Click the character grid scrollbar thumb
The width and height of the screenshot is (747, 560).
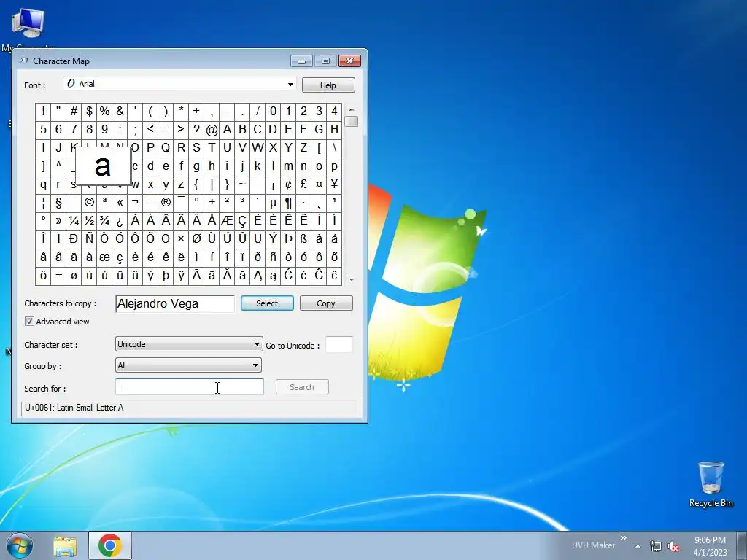click(352, 122)
